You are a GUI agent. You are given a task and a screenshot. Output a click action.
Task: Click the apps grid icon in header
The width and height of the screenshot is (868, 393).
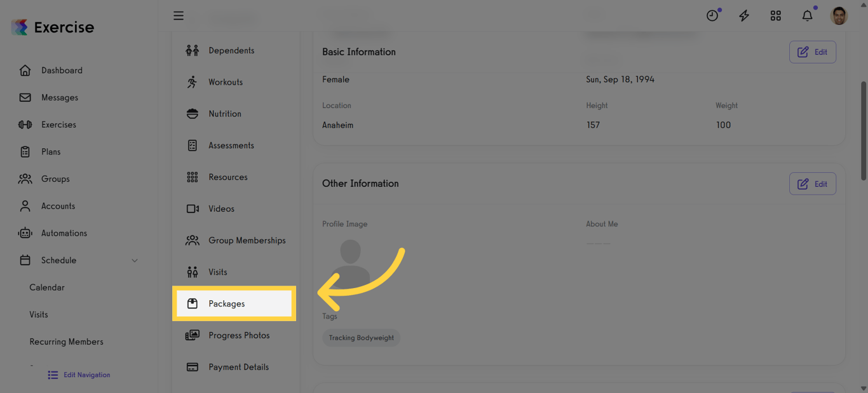coord(775,15)
